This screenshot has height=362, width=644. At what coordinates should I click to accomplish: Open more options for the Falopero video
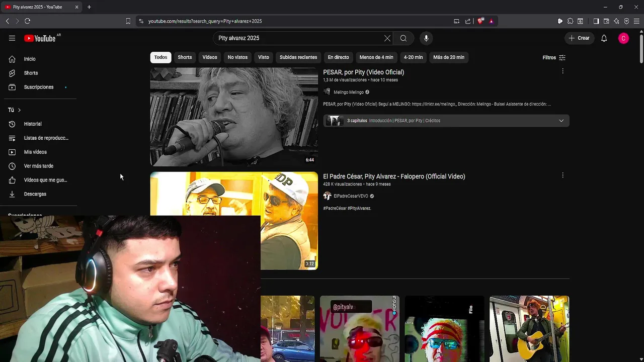pyautogui.click(x=562, y=175)
